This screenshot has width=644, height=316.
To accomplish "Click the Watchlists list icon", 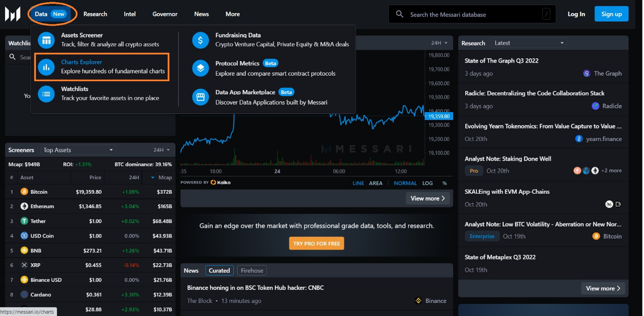I will click(x=46, y=94).
